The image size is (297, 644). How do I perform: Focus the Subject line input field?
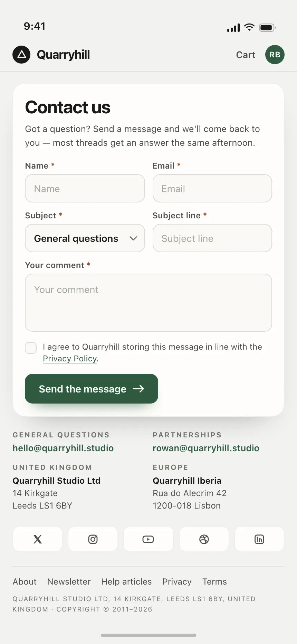pyautogui.click(x=212, y=238)
